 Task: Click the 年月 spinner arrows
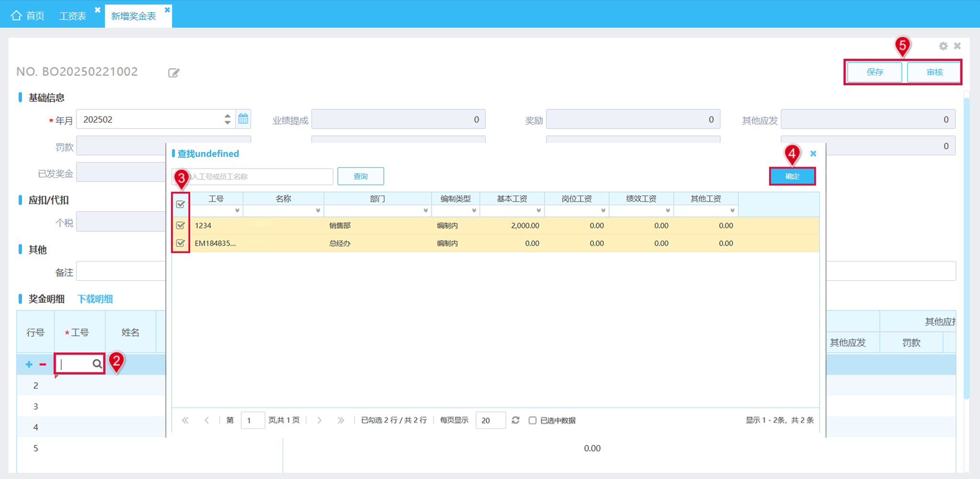227,119
